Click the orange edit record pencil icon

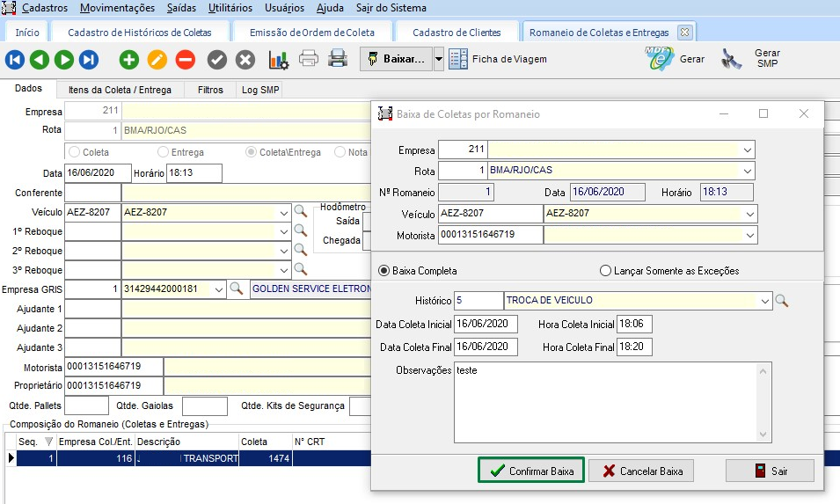point(157,60)
